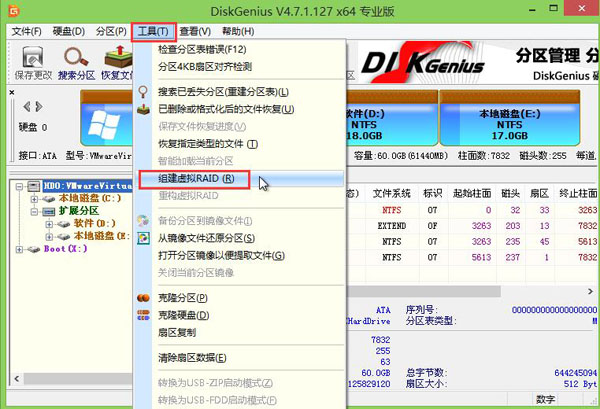Image resolution: width=600 pixels, height=409 pixels.
Task: Select the software (D:) partition block
Action: pos(392,119)
